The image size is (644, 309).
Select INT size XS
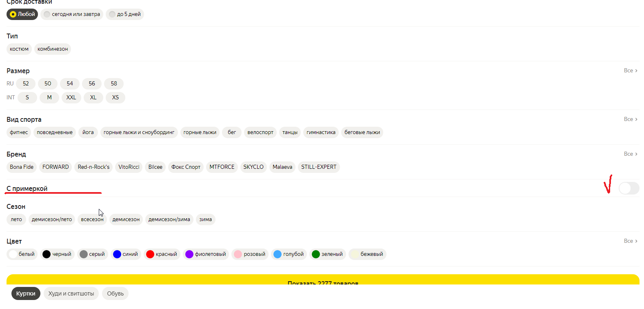[x=115, y=98]
